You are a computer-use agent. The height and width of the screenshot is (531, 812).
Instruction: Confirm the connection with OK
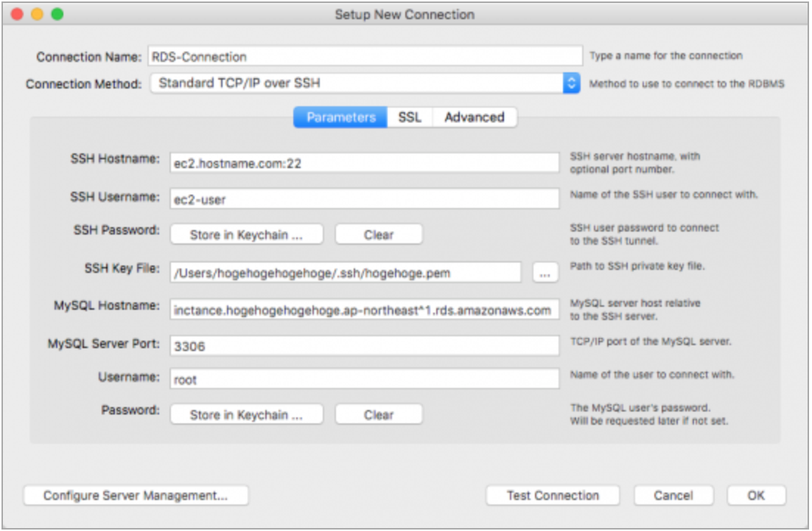756,496
